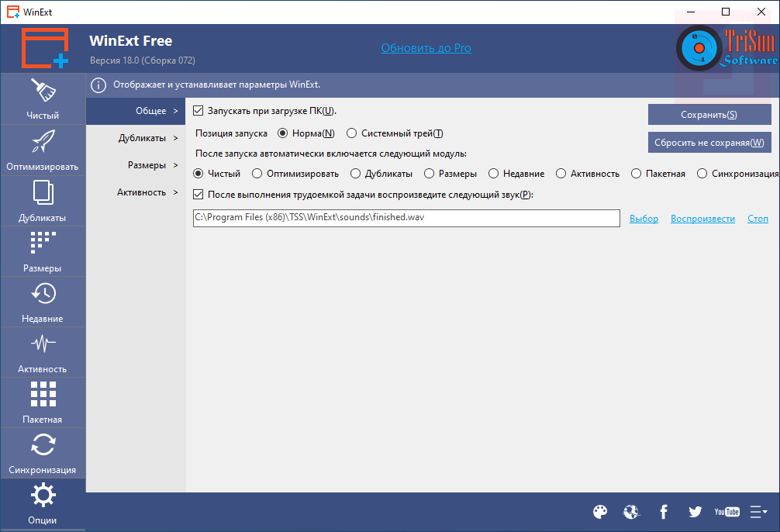
Task: Open the Размеры settings tab
Action: click(136, 165)
